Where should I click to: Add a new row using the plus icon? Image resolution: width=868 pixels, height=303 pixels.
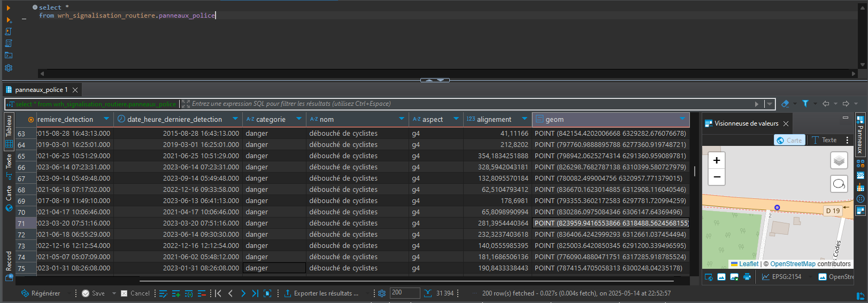pyautogui.click(x=176, y=293)
